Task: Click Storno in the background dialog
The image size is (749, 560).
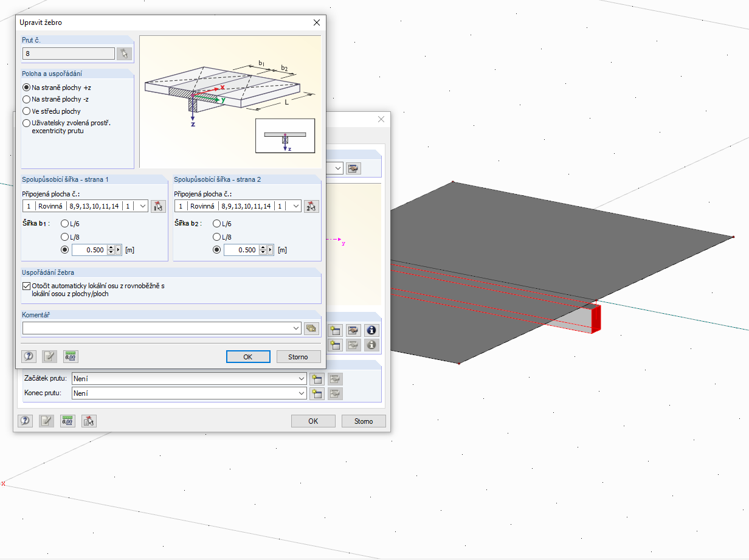Action: pyautogui.click(x=364, y=421)
